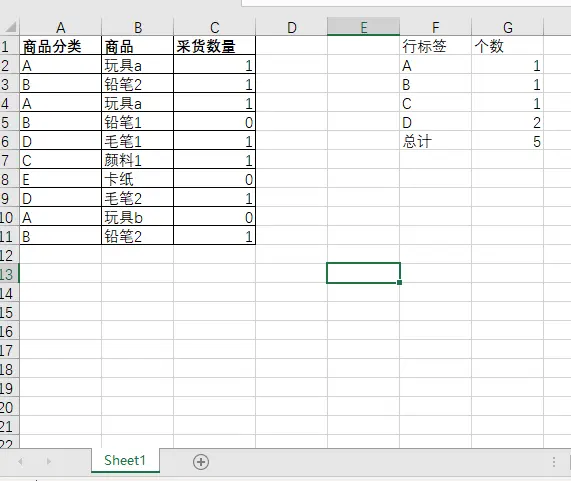Click the 总计 total label cell

click(x=436, y=141)
